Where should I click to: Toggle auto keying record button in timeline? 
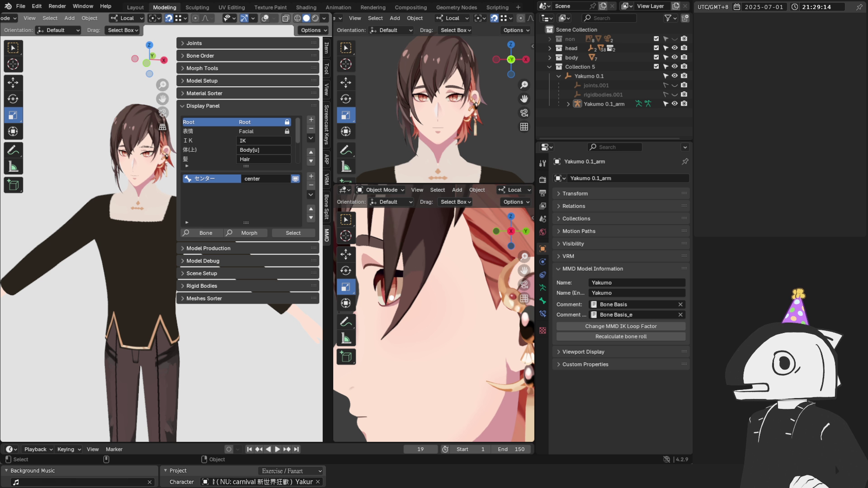(x=229, y=449)
